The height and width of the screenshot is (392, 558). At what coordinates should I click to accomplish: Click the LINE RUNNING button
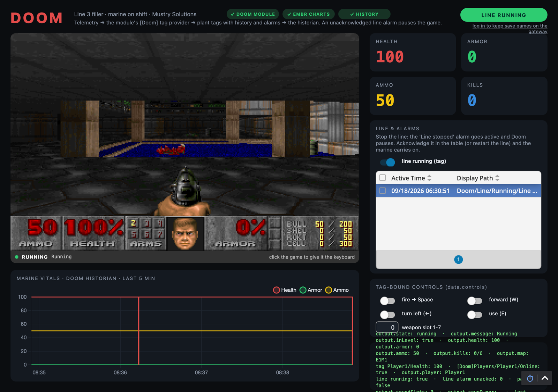coord(504,15)
